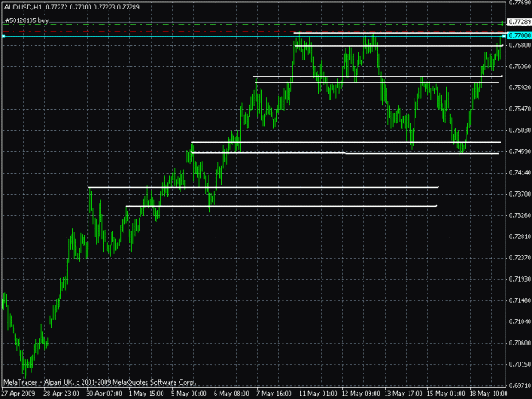532x399 pixels.
Task: Click the cyan line's left end handle
Action: coord(3,36)
